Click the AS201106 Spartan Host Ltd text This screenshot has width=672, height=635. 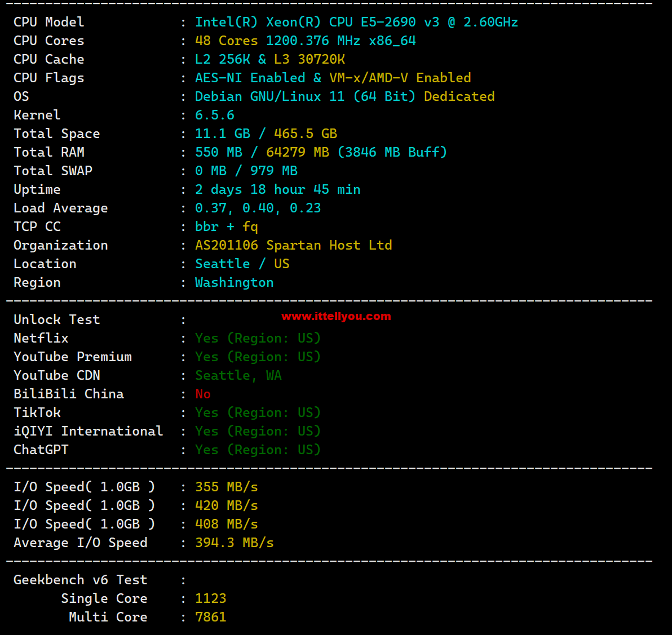click(x=294, y=245)
